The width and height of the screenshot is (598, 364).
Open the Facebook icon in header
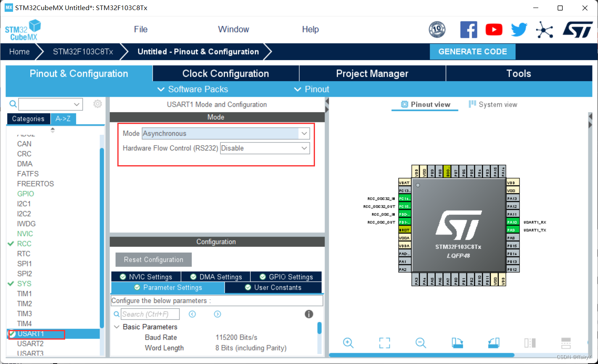(469, 30)
